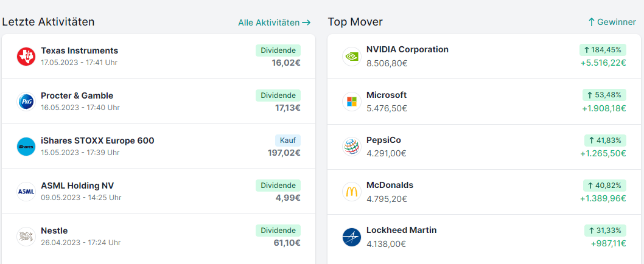Click the Dividende badge for ASML Holding
The width and height of the screenshot is (644, 264).
pyautogui.click(x=278, y=186)
